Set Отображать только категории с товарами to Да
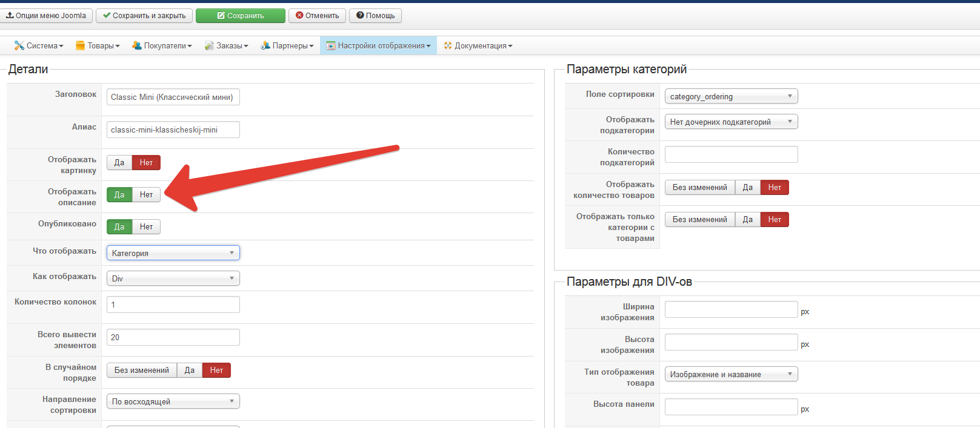This screenshot has height=428, width=980. point(748,219)
